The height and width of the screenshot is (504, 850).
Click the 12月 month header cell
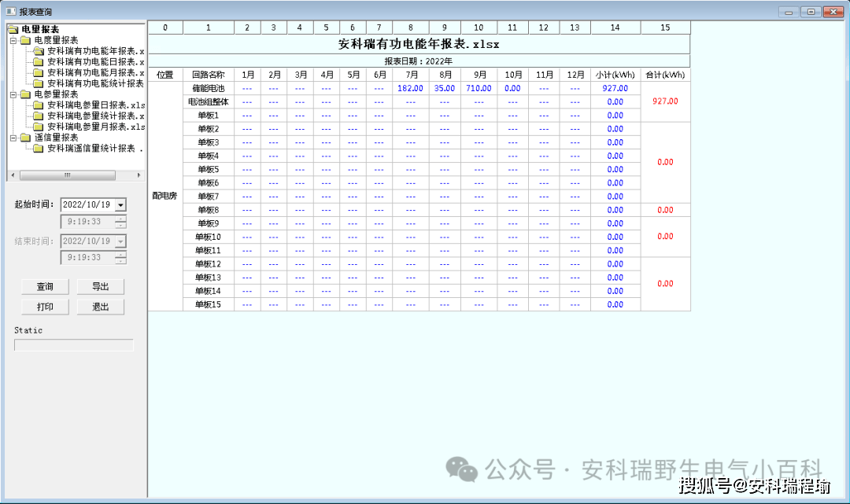click(x=575, y=75)
